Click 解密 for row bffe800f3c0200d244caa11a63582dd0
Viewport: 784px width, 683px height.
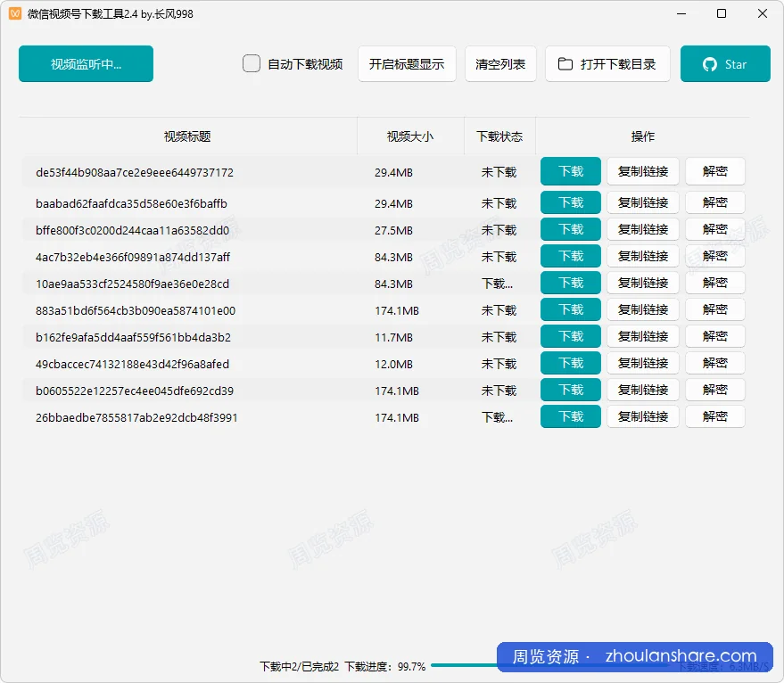tap(715, 229)
